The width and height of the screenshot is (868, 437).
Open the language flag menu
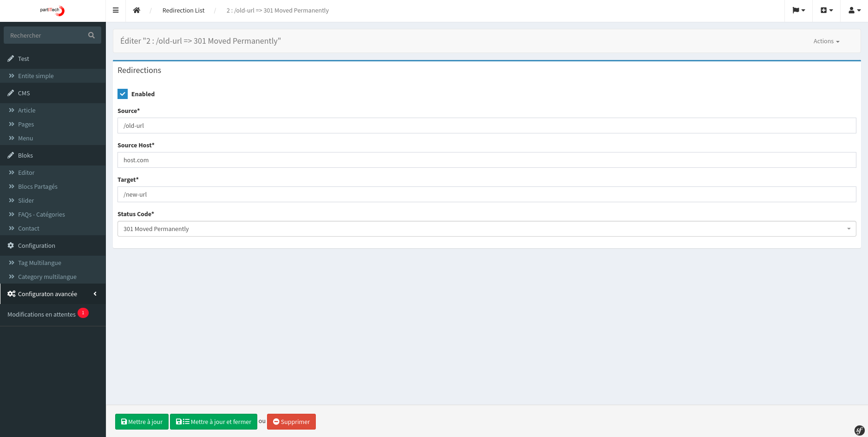pyautogui.click(x=798, y=10)
